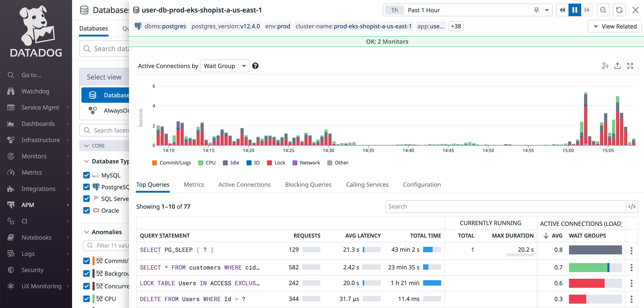Open the Wait Group dropdown
Viewport: 644px width, 308px height.
[x=225, y=66]
